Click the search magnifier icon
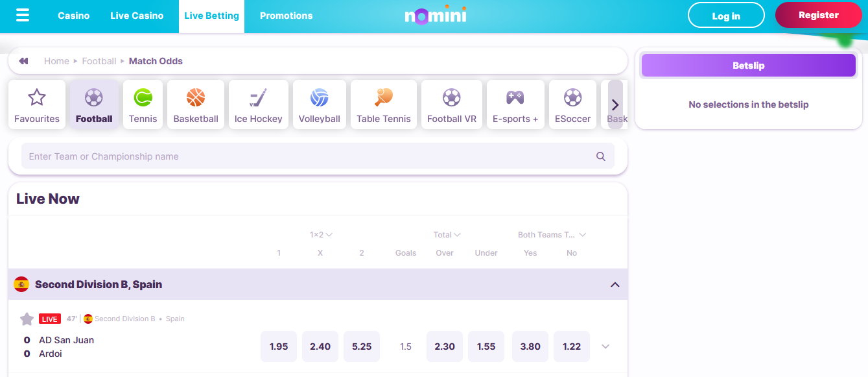868x377 pixels. click(600, 156)
